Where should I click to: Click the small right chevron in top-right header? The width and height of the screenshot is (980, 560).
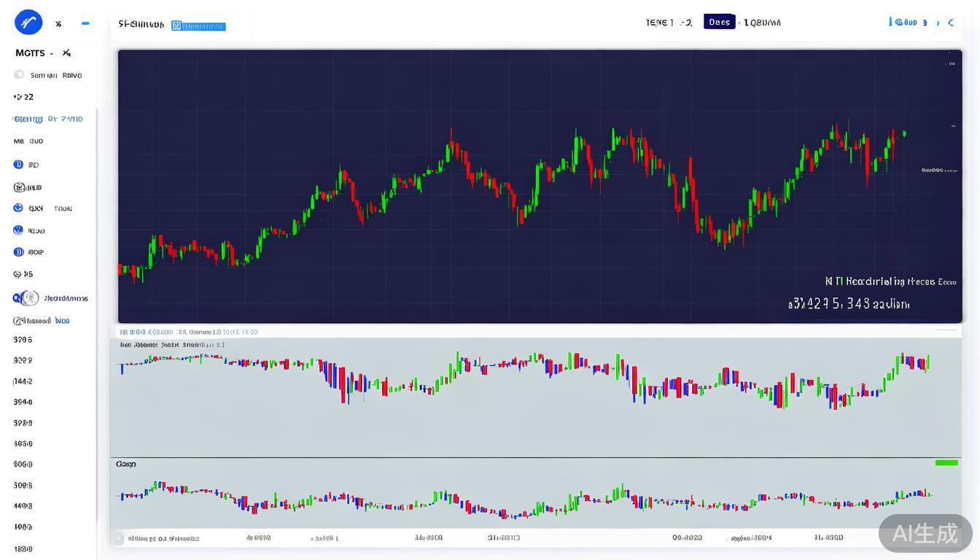(x=938, y=23)
